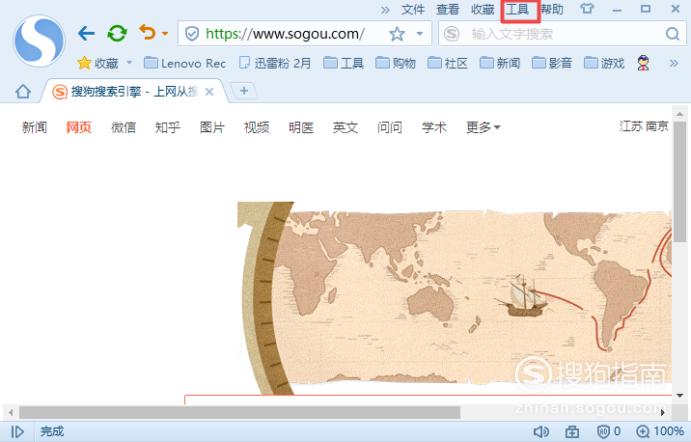Open the 购物 bookmark folder
Image resolution: width=691 pixels, height=442 pixels.
[395, 63]
